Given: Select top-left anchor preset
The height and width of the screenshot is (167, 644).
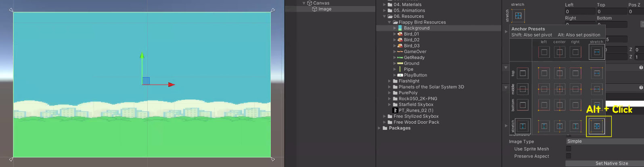Looking at the screenshot, I should pos(544,73).
